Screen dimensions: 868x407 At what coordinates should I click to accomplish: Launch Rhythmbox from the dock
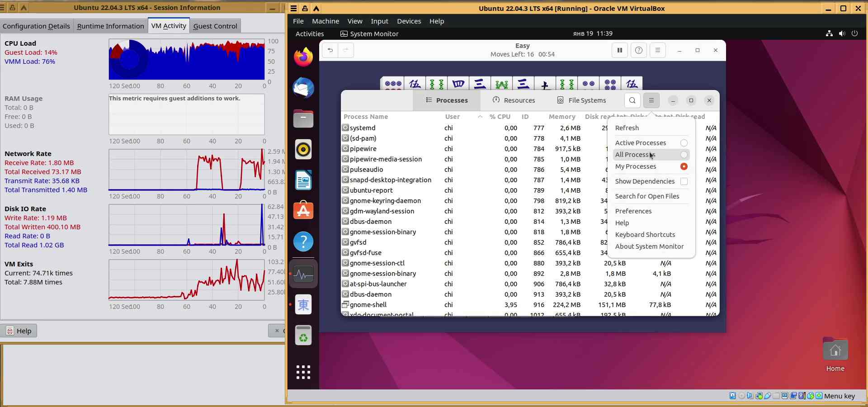pyautogui.click(x=303, y=149)
